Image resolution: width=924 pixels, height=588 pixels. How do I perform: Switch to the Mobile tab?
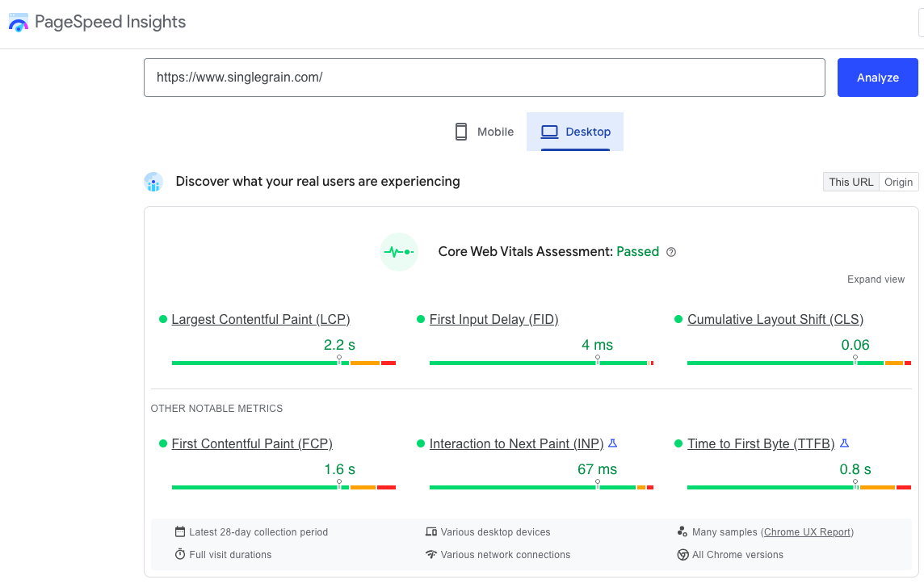[x=485, y=132]
